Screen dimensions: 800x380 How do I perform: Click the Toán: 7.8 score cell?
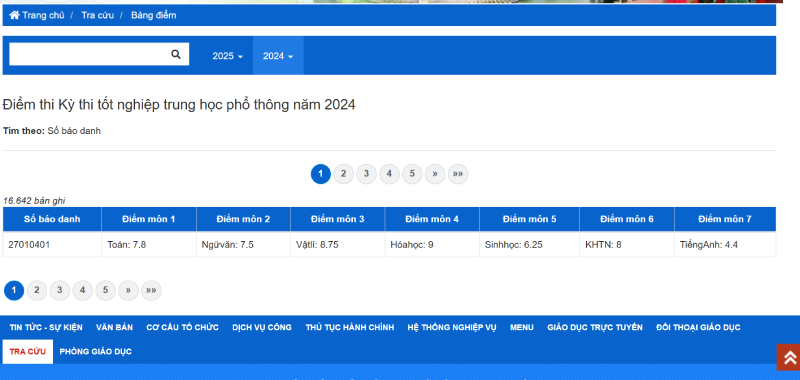148,244
